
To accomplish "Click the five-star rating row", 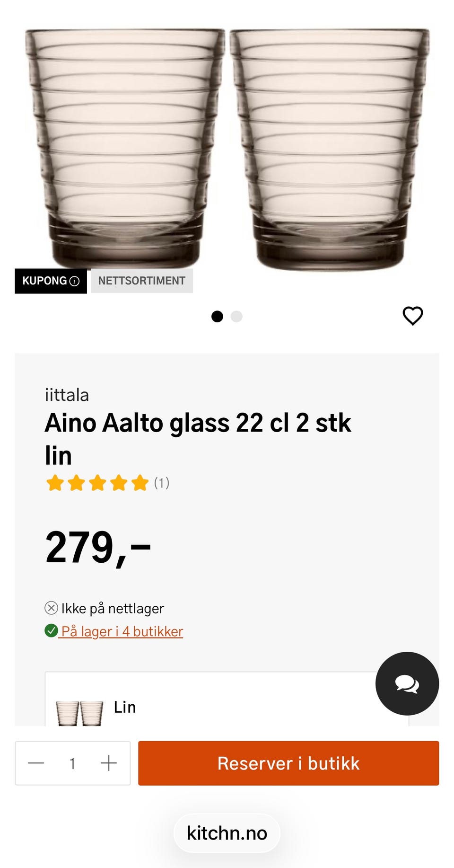I will click(97, 483).
